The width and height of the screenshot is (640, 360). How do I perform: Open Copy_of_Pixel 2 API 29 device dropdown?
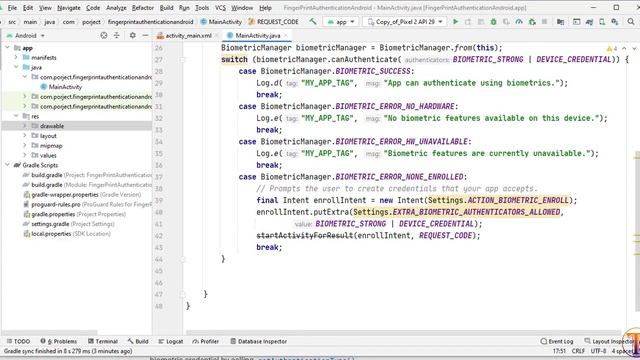coord(405,22)
